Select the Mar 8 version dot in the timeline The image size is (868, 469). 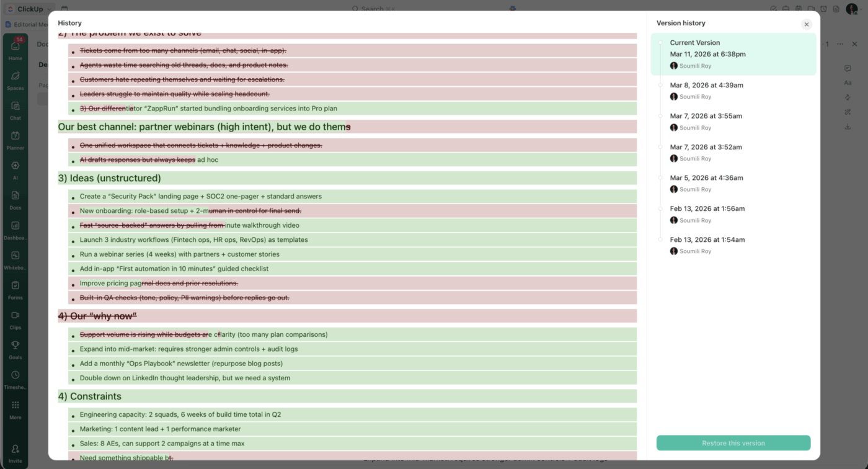pyautogui.click(x=662, y=85)
